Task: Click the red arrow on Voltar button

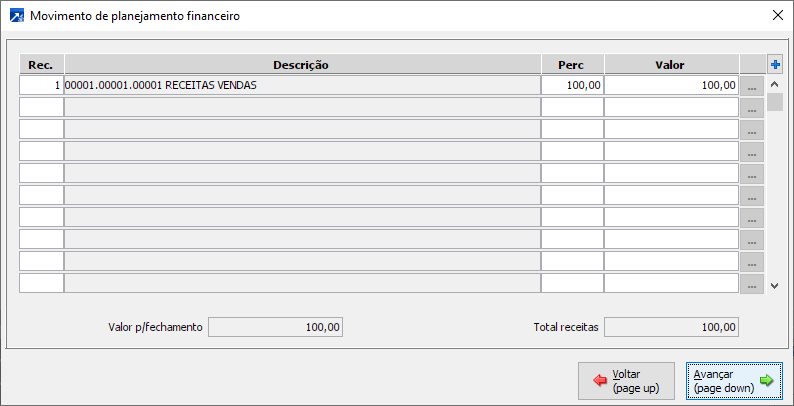Action: tap(601, 381)
